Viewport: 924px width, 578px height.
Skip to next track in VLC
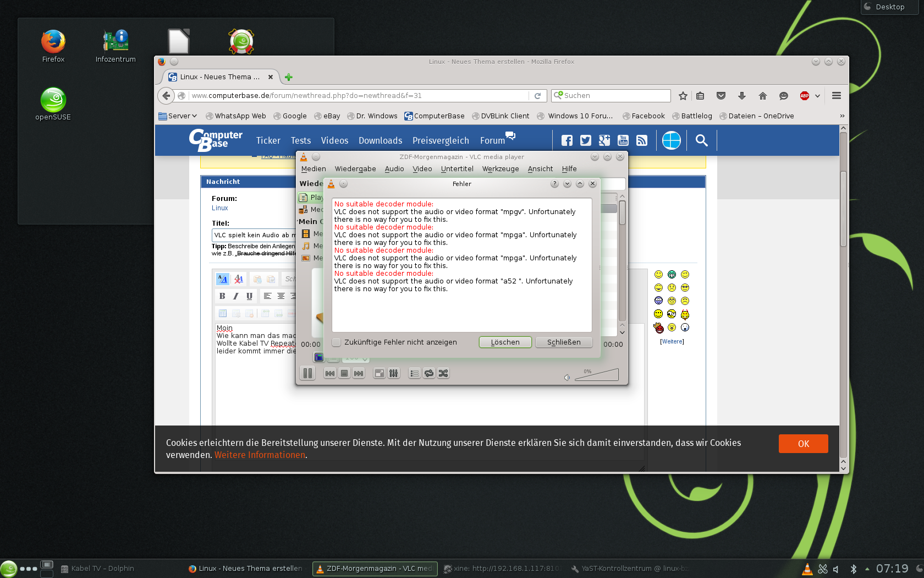359,373
